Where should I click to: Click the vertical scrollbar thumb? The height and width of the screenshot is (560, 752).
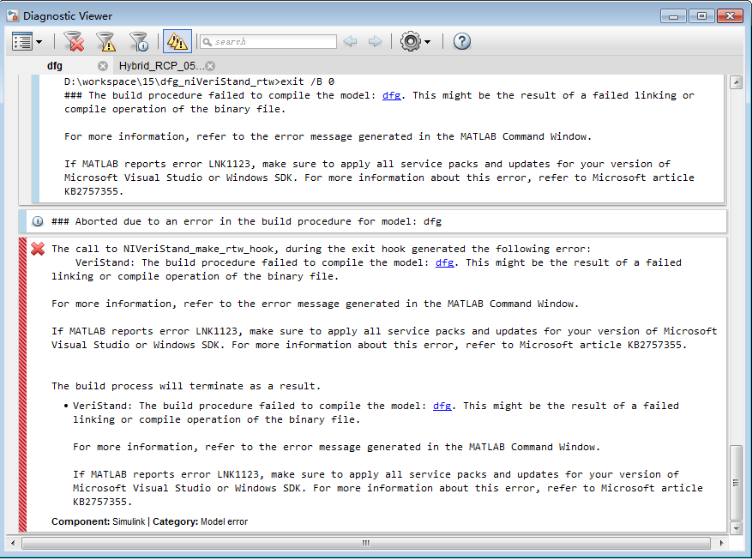coord(737,484)
